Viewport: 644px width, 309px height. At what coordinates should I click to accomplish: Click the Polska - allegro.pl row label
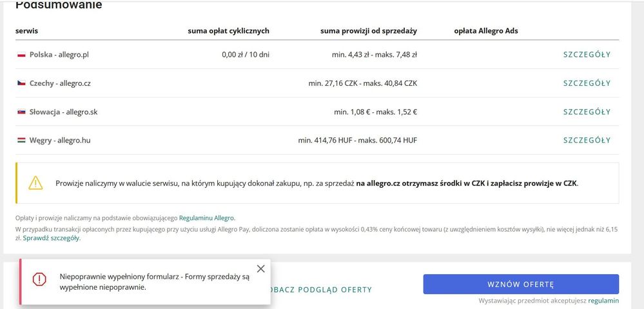(x=59, y=55)
